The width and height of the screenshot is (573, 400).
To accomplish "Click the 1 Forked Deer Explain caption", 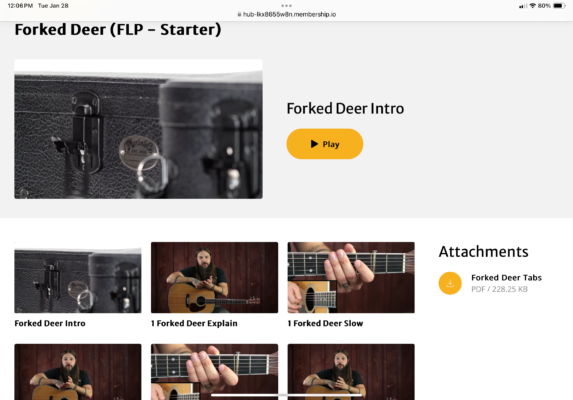I will tap(194, 323).
